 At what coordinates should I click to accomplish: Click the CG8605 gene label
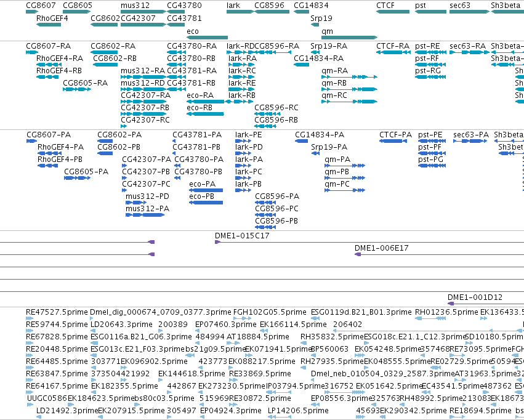[78, 6]
